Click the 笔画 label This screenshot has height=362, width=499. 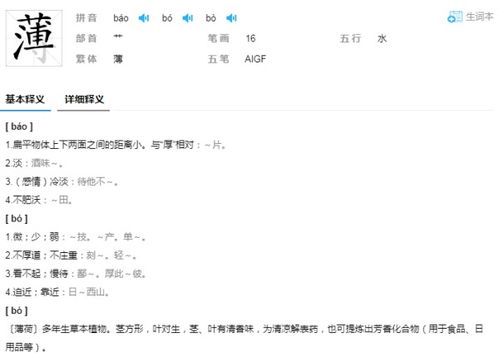[219, 38]
